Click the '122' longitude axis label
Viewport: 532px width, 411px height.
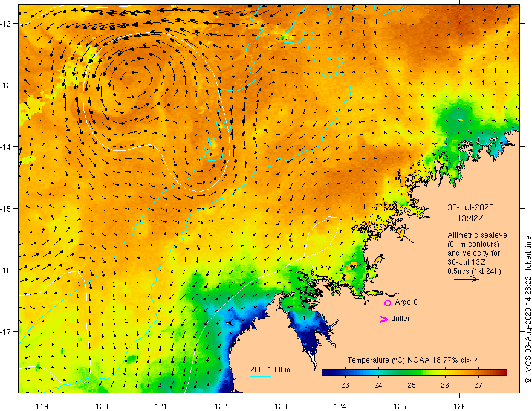221,406
